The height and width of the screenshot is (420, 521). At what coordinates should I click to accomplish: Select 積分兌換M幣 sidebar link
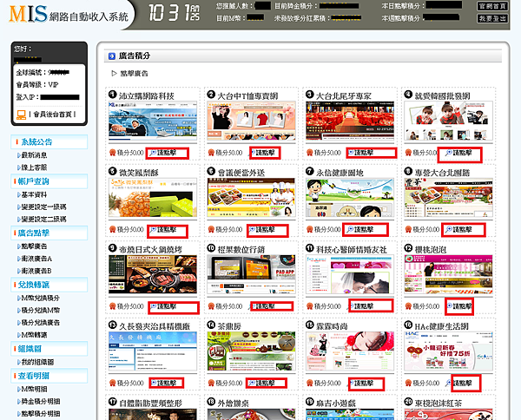point(40,311)
